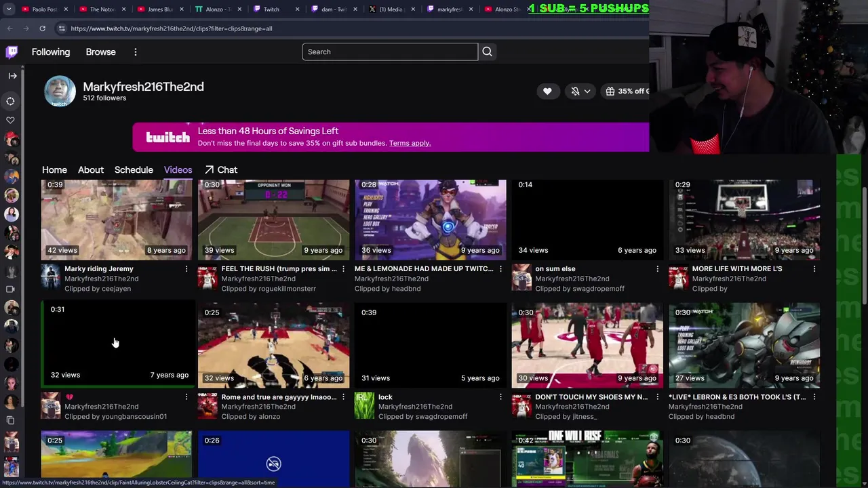Open options for FEEL THE RUSH clip
Image resolution: width=868 pixels, height=488 pixels.
pos(343,269)
